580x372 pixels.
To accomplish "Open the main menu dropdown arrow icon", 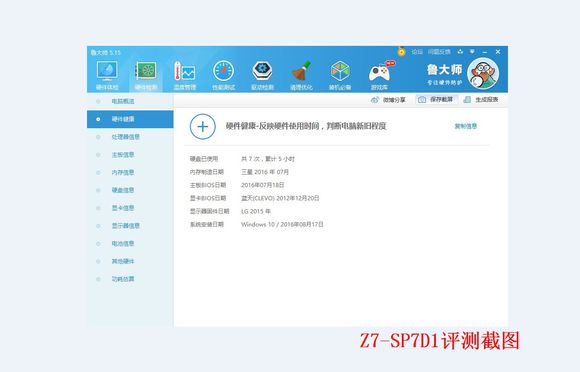I will coord(472,52).
